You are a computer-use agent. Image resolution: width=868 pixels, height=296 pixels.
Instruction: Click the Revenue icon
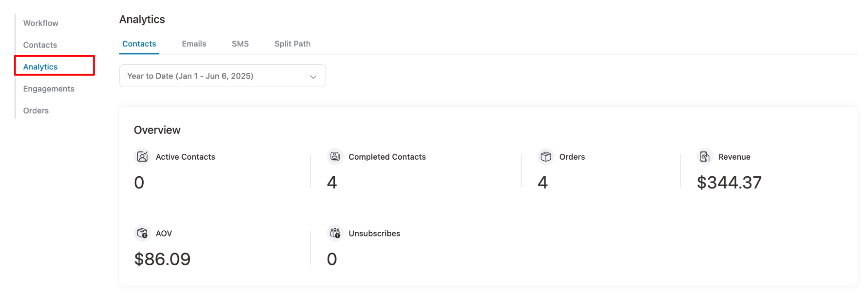(x=705, y=156)
